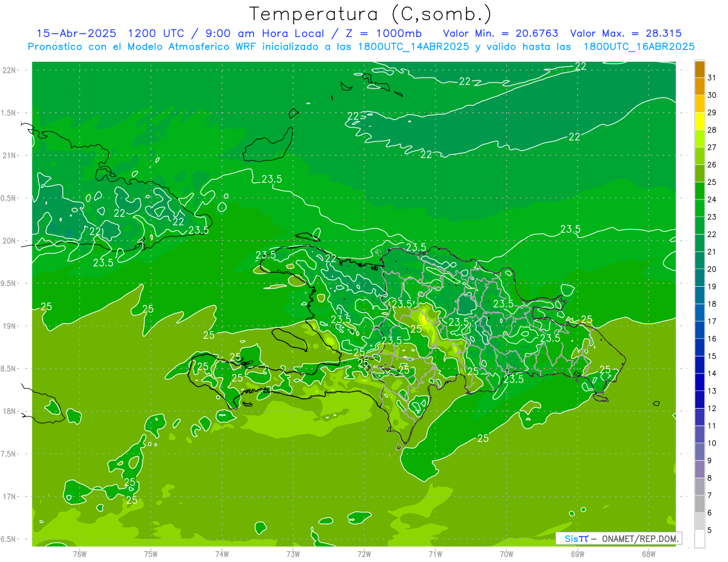The height and width of the screenshot is (562, 728).
Task: Click the legend value "11"
Action: click(712, 426)
